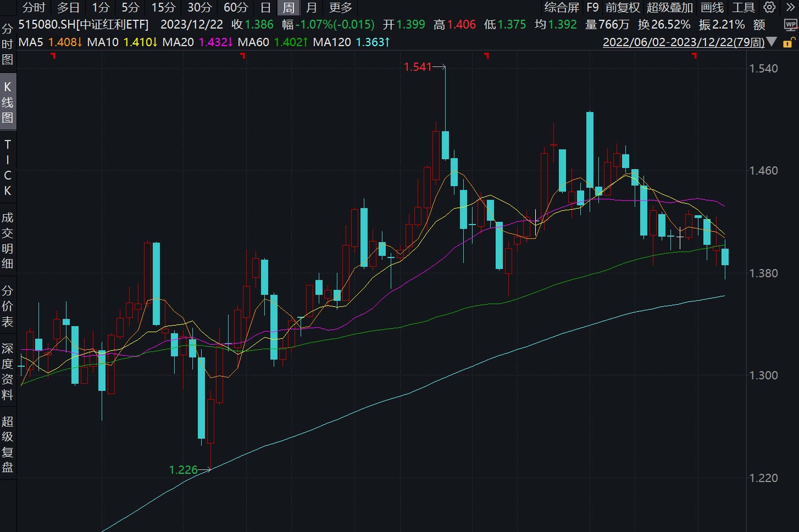Click the high price 高1.406 value
The width and height of the screenshot is (799, 532).
click(454, 25)
